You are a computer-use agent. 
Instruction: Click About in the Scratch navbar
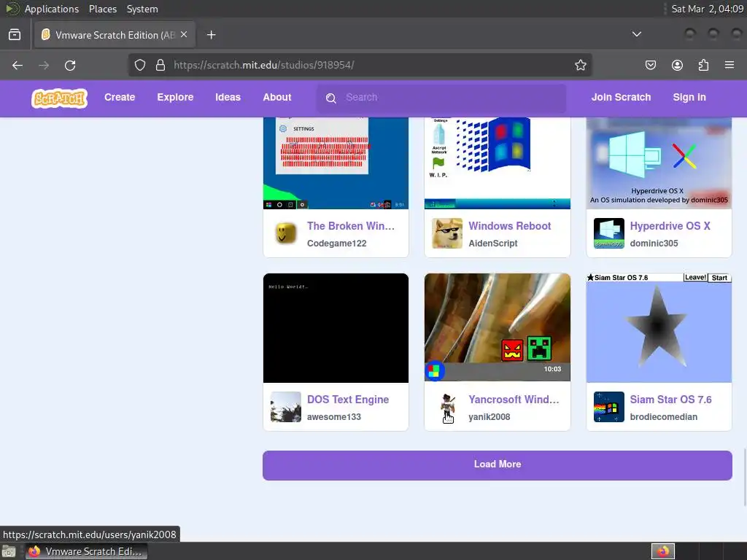pyautogui.click(x=276, y=97)
